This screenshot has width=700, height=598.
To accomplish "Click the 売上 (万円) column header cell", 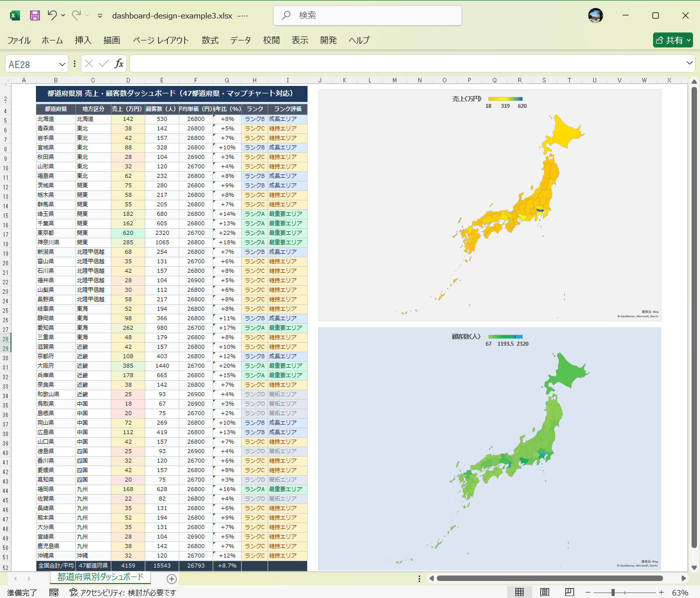I will (128, 109).
